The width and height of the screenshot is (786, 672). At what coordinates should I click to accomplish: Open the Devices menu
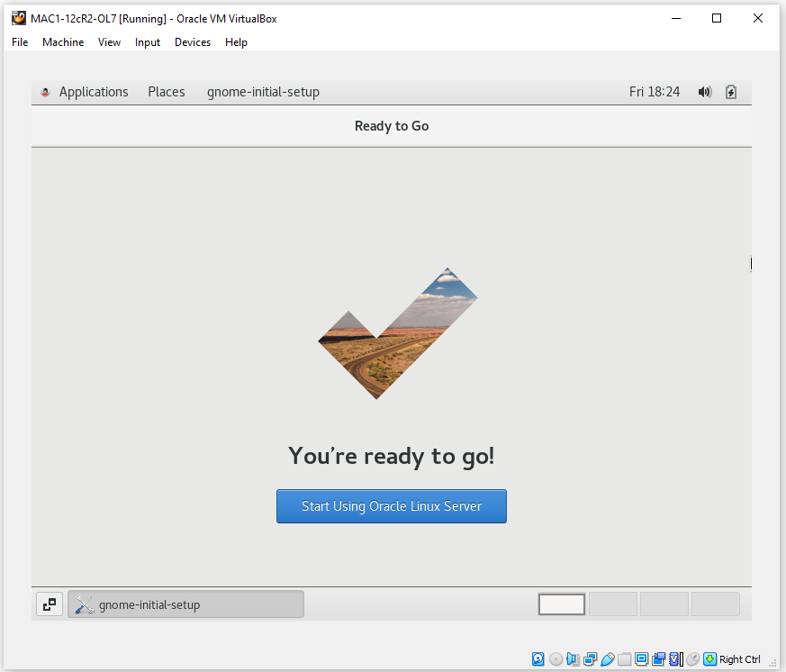coord(193,42)
